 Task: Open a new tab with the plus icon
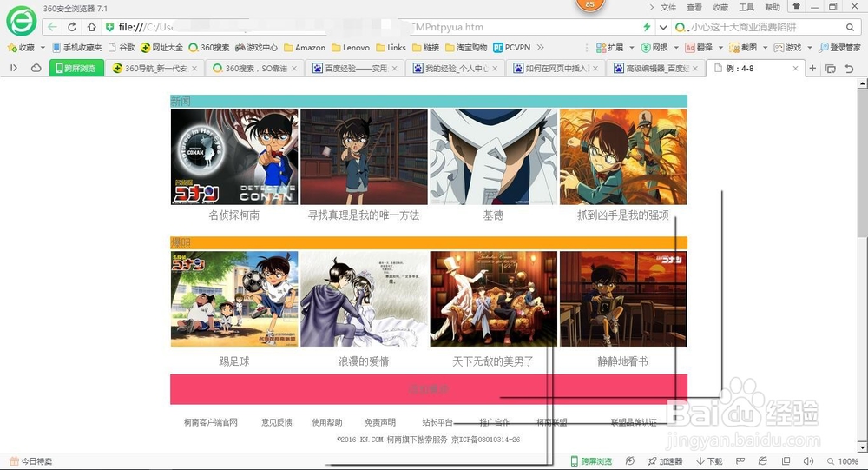click(812, 68)
